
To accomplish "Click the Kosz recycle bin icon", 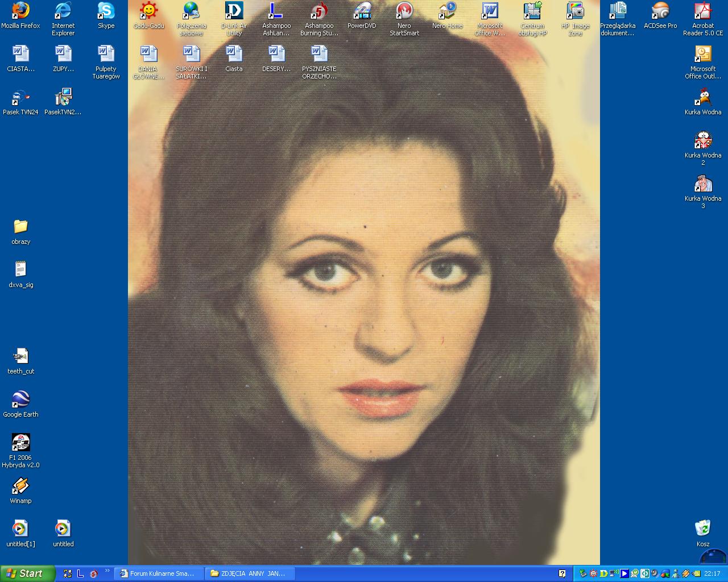I will tap(703, 529).
